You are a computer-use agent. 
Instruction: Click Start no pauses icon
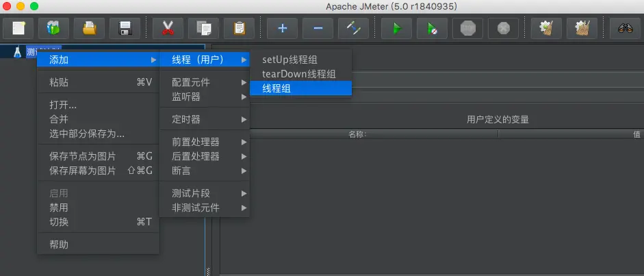coord(432,28)
